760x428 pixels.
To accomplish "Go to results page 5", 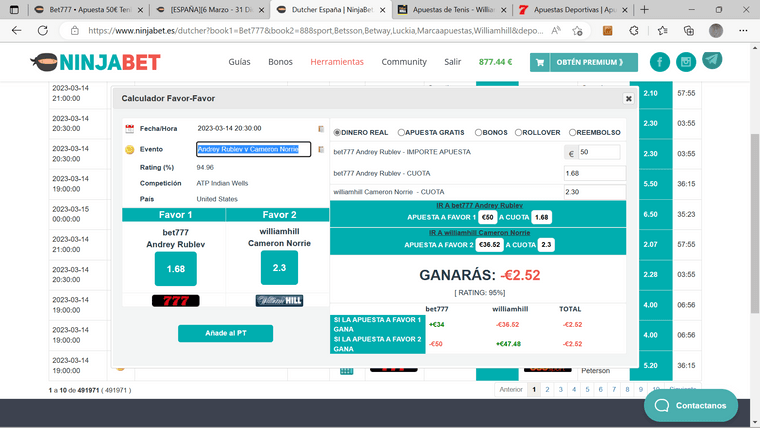I will tap(587, 389).
